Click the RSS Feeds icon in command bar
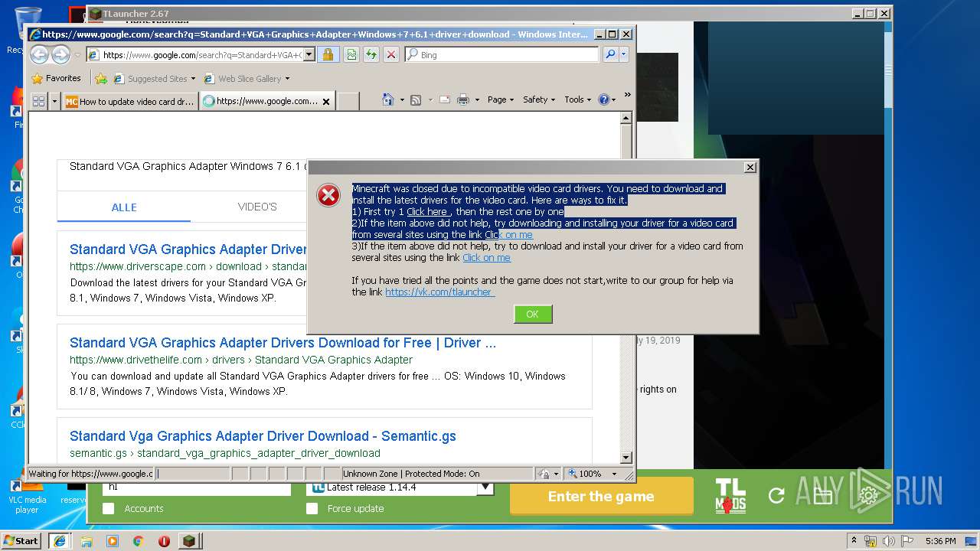Viewport: 980px width, 551px height. point(416,99)
